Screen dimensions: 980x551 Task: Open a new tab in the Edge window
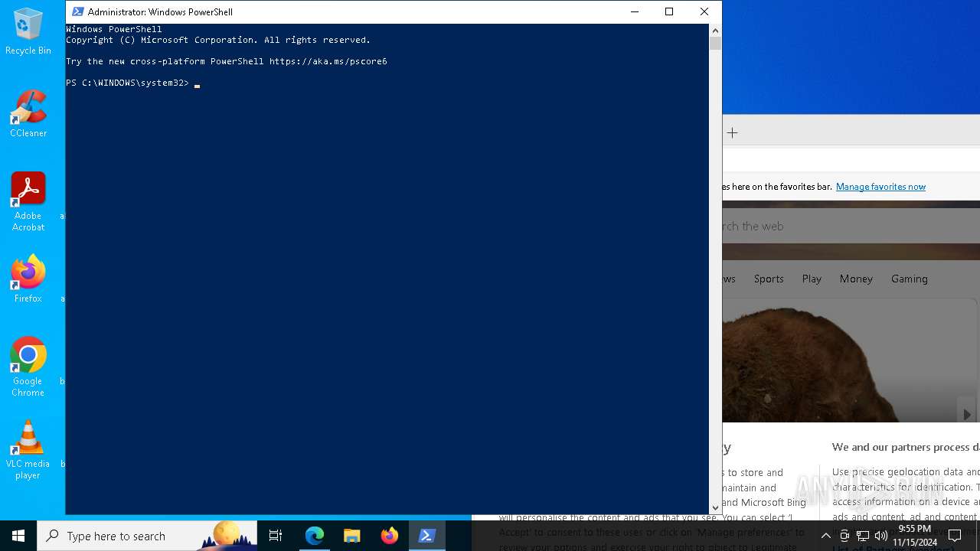(x=732, y=133)
